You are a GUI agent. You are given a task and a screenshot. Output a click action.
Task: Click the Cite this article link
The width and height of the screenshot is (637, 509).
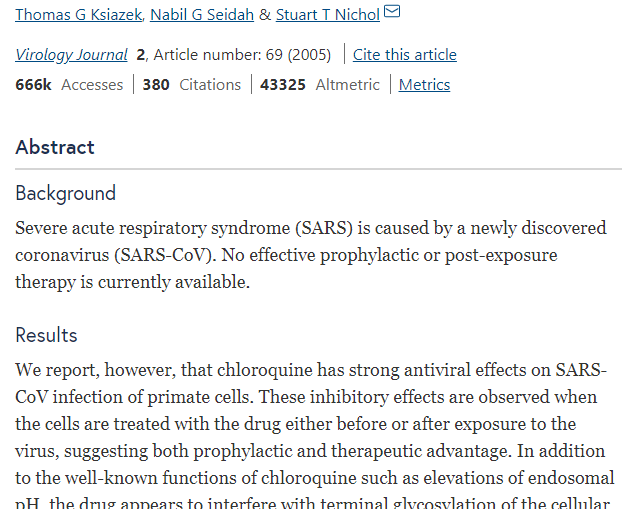[405, 55]
